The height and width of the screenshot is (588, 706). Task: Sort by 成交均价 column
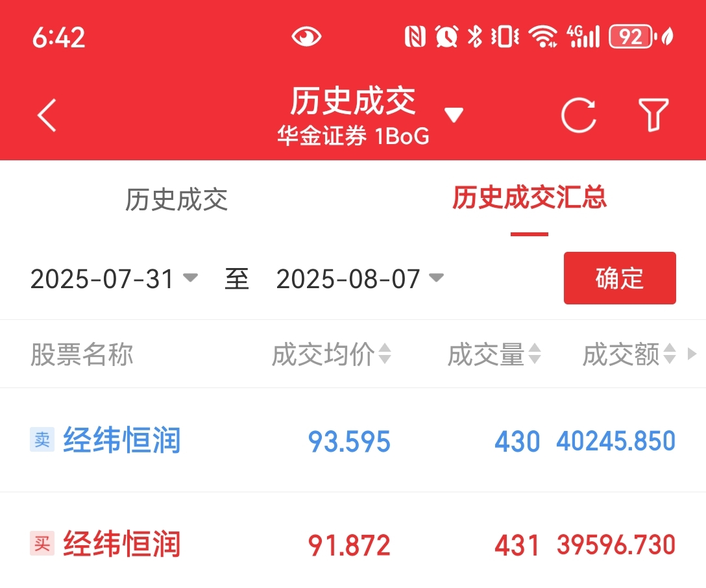coord(332,354)
